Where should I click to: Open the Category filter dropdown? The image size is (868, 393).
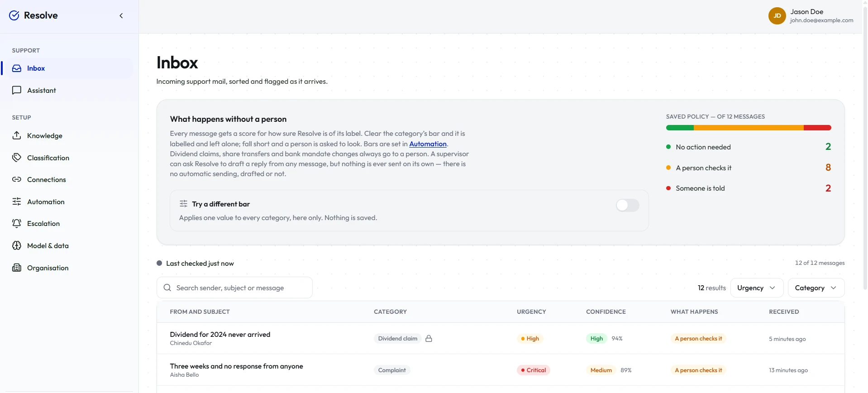816,288
